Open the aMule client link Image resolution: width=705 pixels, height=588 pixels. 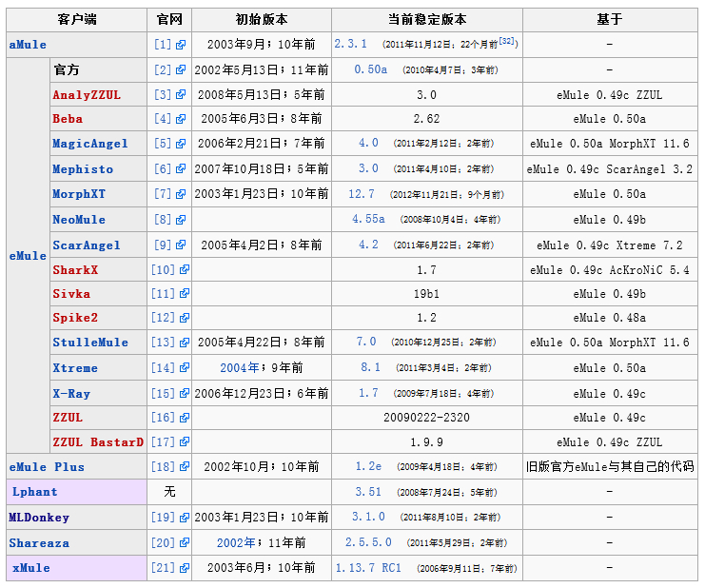28,45
